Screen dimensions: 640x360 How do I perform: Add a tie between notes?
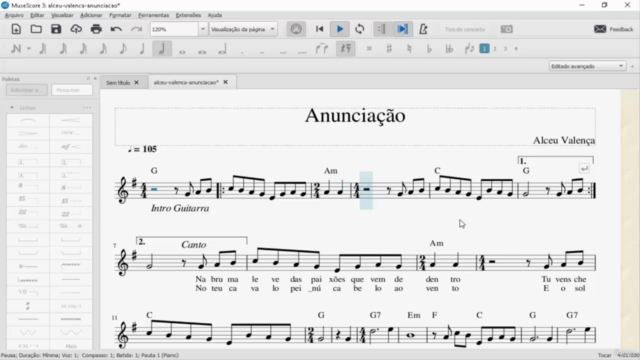pyautogui.click(x=322, y=49)
